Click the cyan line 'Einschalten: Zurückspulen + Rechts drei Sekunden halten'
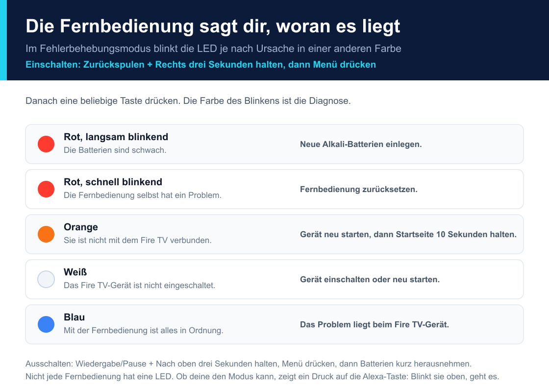 (200, 64)
